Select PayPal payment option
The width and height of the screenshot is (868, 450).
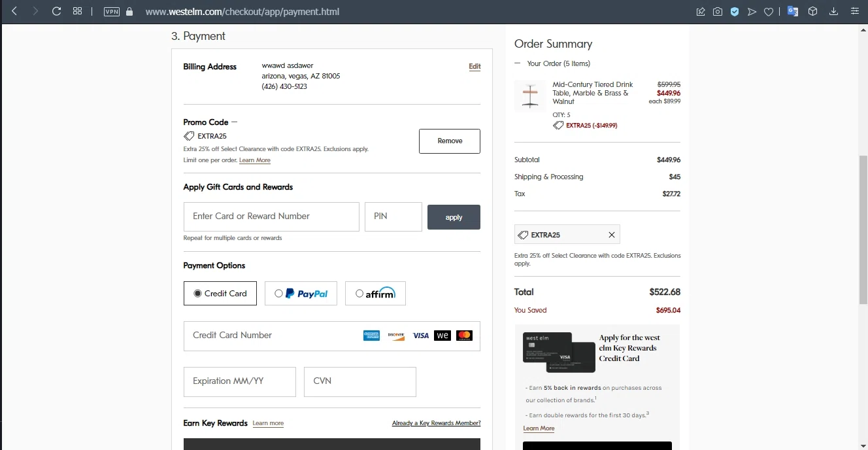[x=301, y=294]
